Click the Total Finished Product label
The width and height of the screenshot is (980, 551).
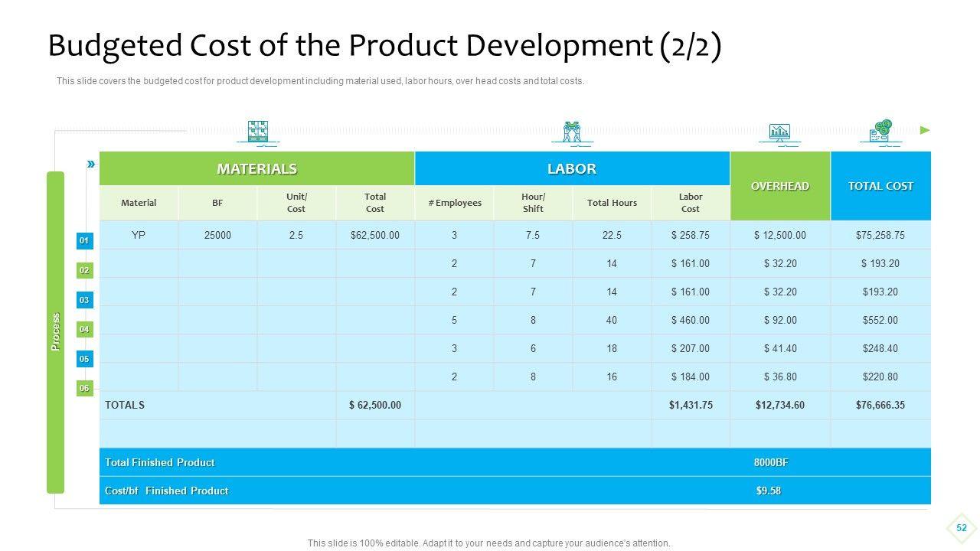point(159,462)
